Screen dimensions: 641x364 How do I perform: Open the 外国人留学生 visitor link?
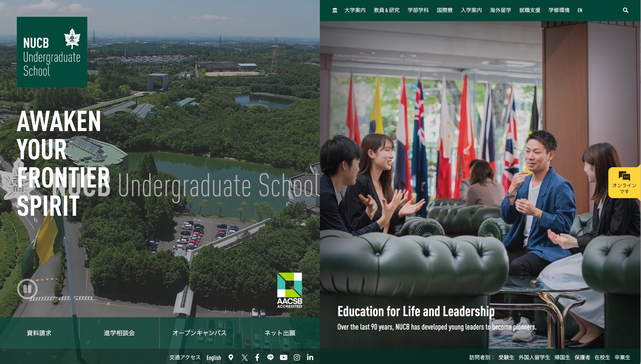[534, 358]
